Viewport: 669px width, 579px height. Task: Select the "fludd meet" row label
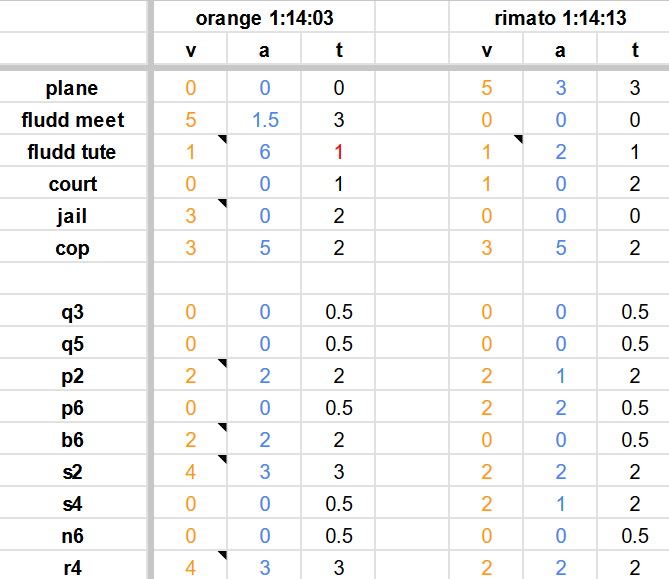coord(73,120)
